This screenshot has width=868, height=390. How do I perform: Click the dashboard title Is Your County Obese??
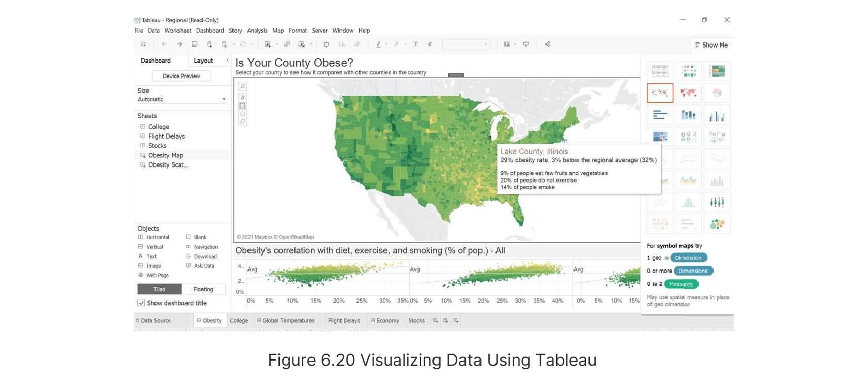(294, 63)
